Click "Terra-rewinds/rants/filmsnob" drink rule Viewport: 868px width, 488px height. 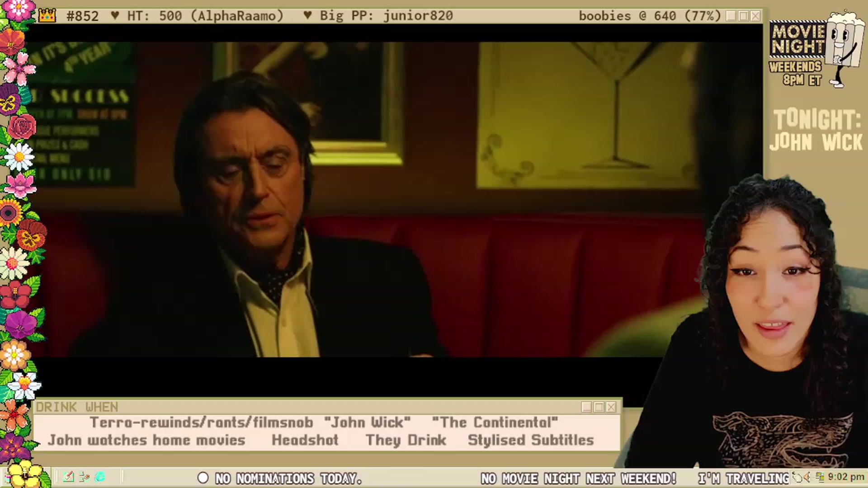coord(201,422)
